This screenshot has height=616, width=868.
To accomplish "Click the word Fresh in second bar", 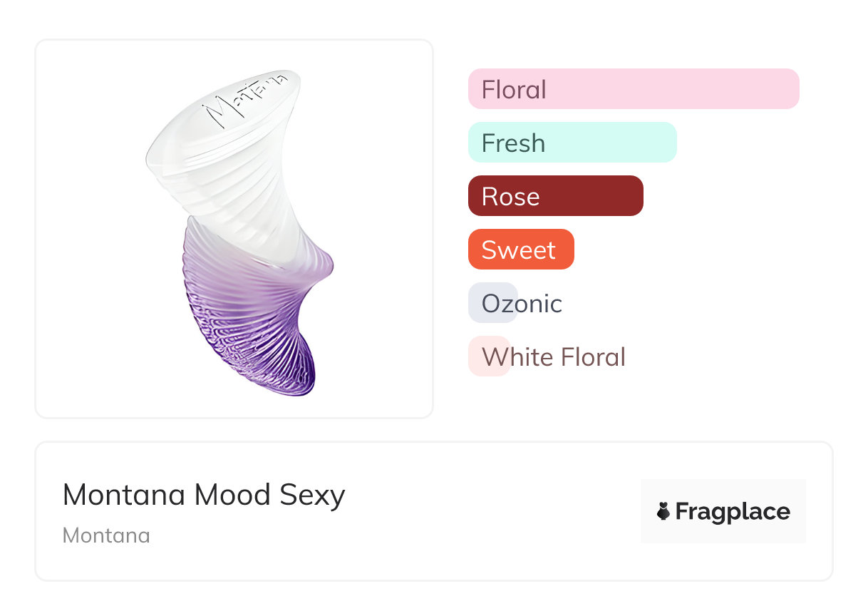I will click(x=513, y=143).
